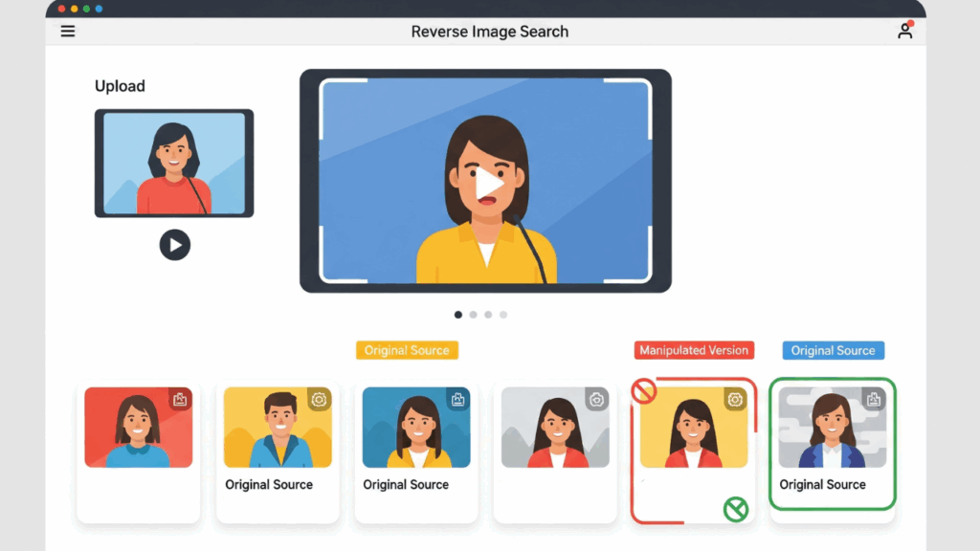Open the hamburger menu
Screen dimensions: 980x551
[x=67, y=31]
